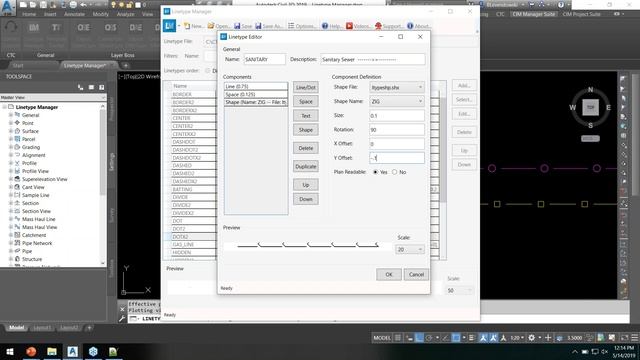Switch to the Start drawing tab
This screenshot has width=640, height=360.
pos(18,65)
